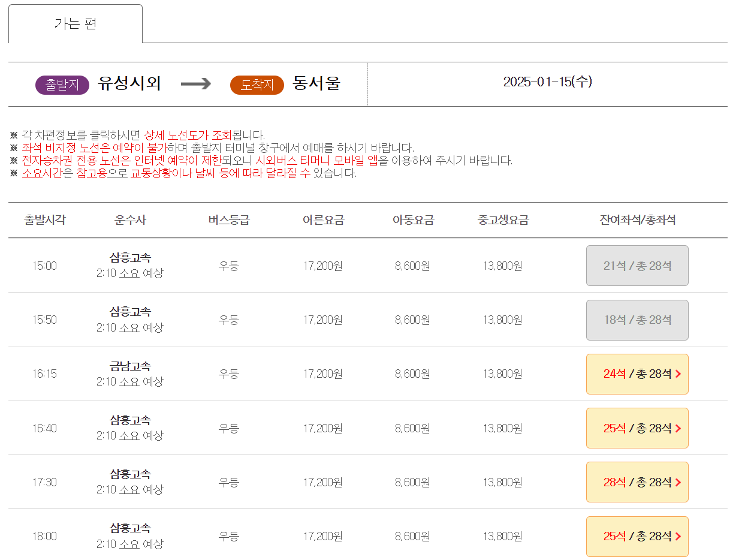
Task: Click the 아동요금 column header
Action: coord(413,220)
